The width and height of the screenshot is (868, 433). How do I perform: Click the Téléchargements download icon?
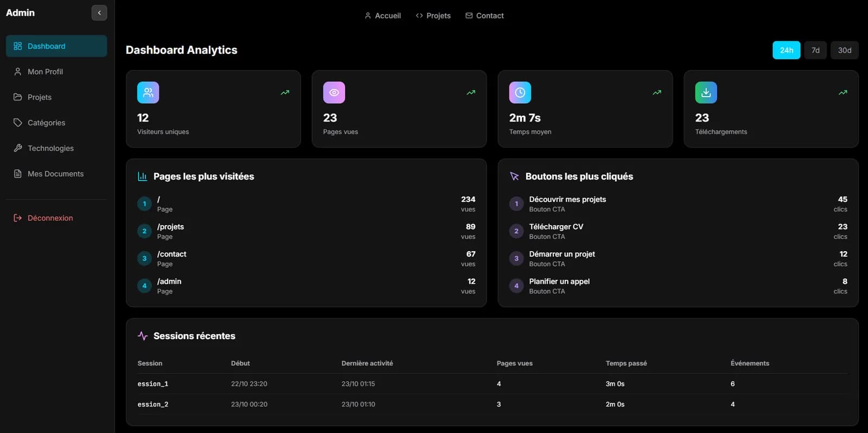click(x=706, y=92)
